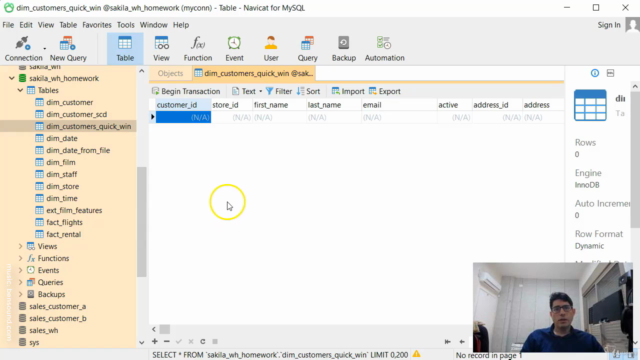Click Sign In
Screen dimensions: 640x360
609,25
